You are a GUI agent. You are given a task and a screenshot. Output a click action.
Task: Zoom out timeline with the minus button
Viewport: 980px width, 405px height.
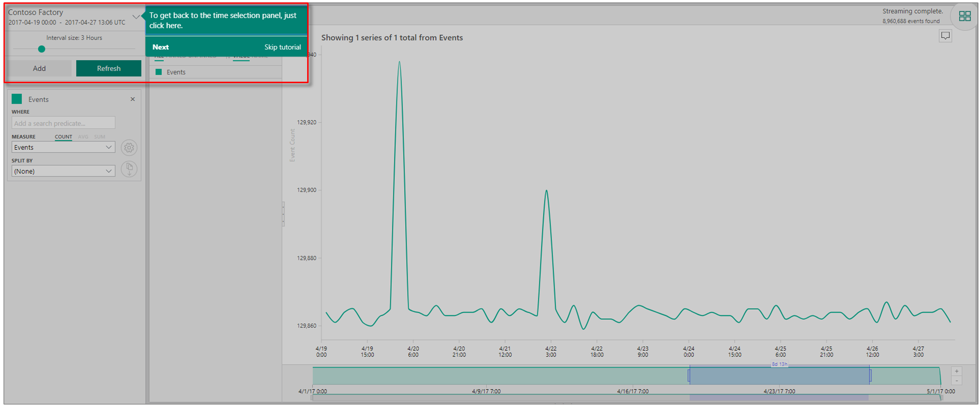tap(957, 381)
